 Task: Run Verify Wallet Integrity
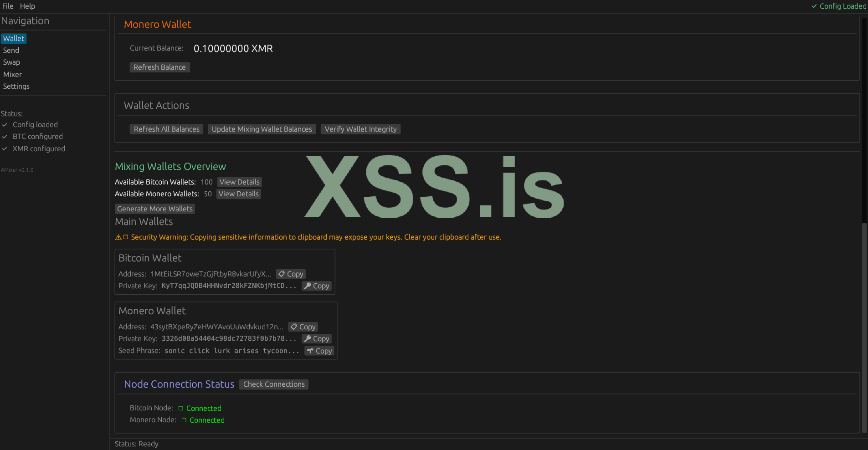[x=360, y=129]
